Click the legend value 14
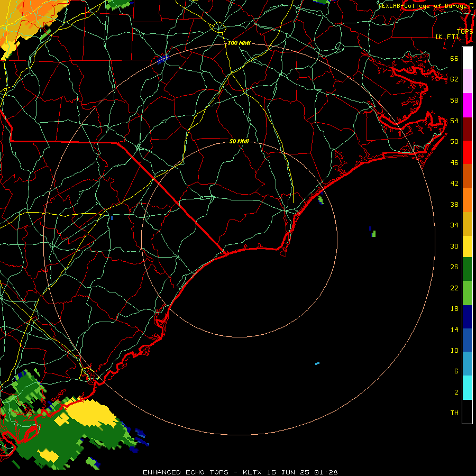The width and height of the screenshot is (476, 476). [x=454, y=329]
